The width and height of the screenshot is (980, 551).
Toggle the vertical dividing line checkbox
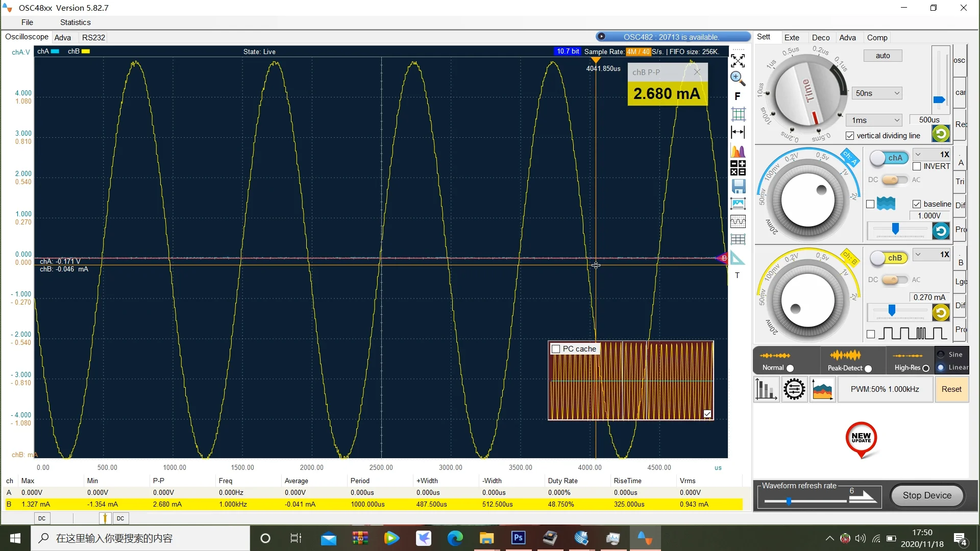850,136
